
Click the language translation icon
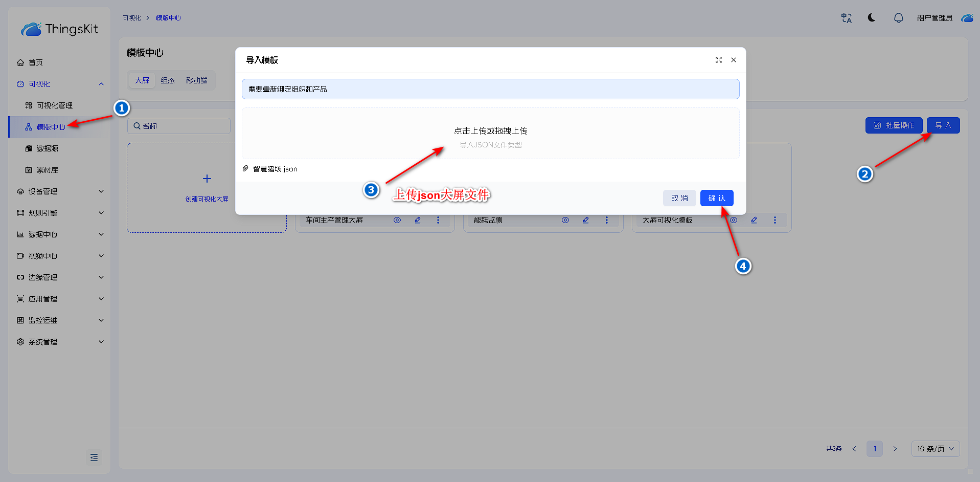pyautogui.click(x=847, y=18)
